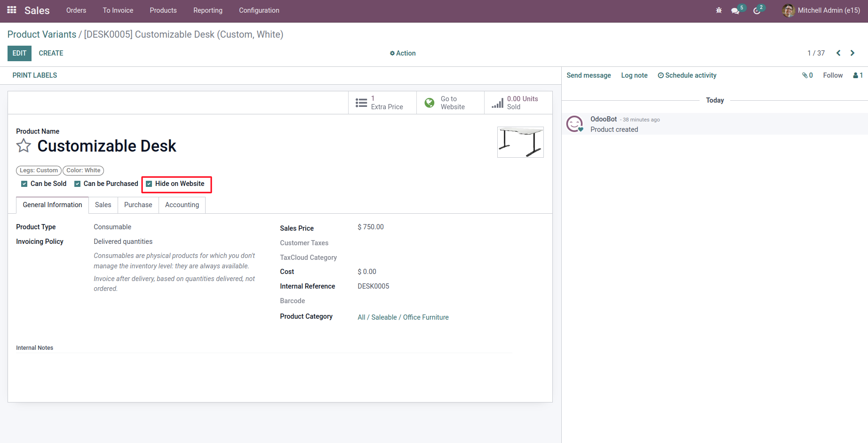
Task: Open the Products menu
Action: point(163,10)
